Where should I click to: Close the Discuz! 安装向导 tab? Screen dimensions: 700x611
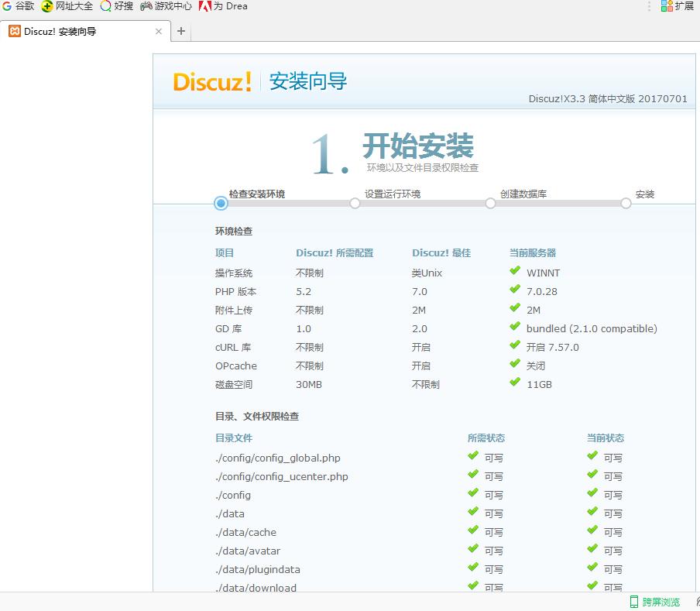tap(159, 32)
